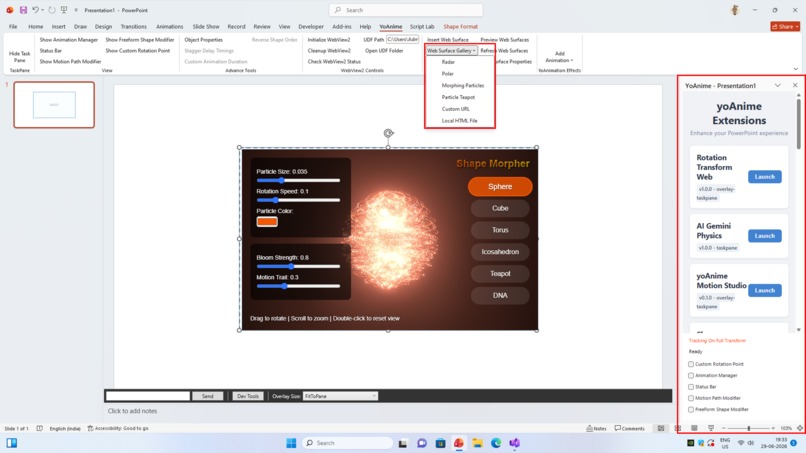Click the Send button below the slide

[208, 396]
